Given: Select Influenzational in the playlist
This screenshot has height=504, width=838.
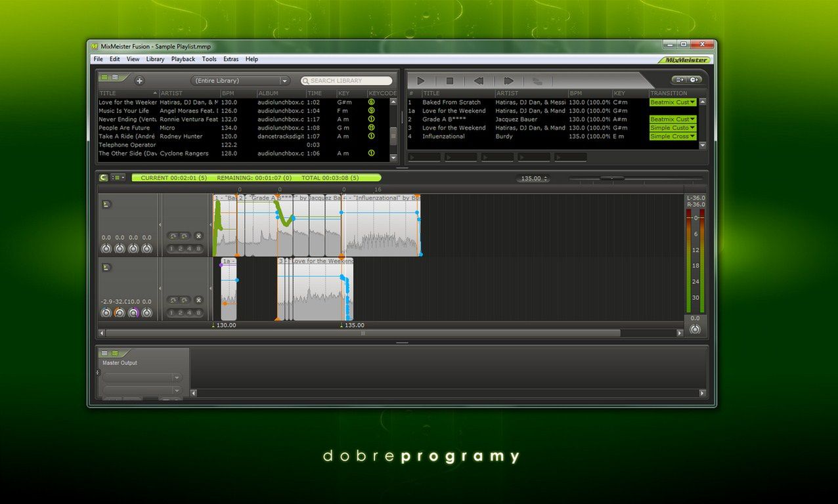Looking at the screenshot, I should click(552, 136).
